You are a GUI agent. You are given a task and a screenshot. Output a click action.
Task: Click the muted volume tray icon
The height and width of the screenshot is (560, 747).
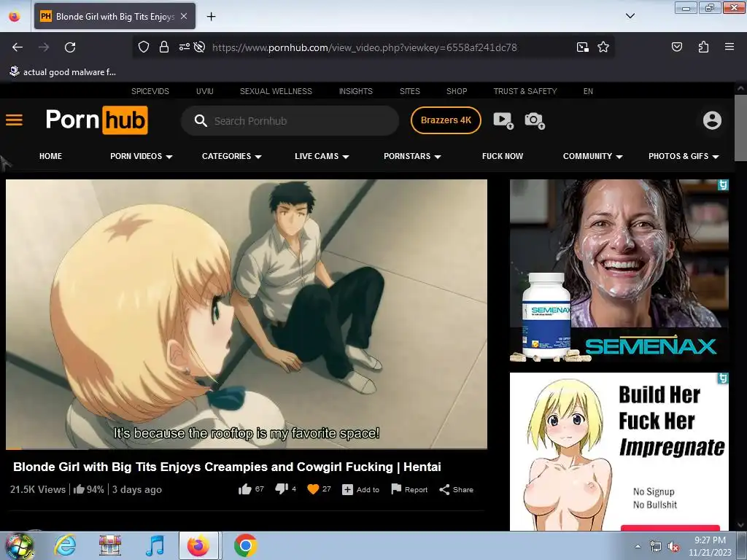[x=673, y=547]
